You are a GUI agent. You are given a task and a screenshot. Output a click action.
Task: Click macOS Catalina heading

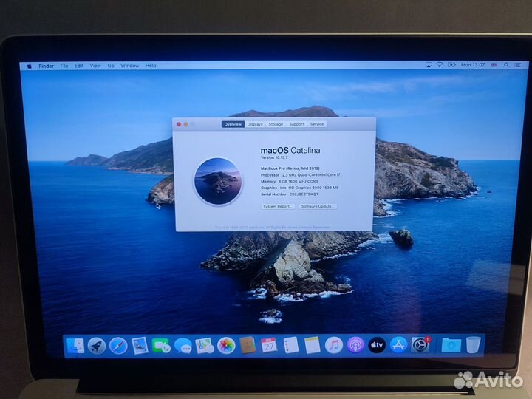(290, 150)
